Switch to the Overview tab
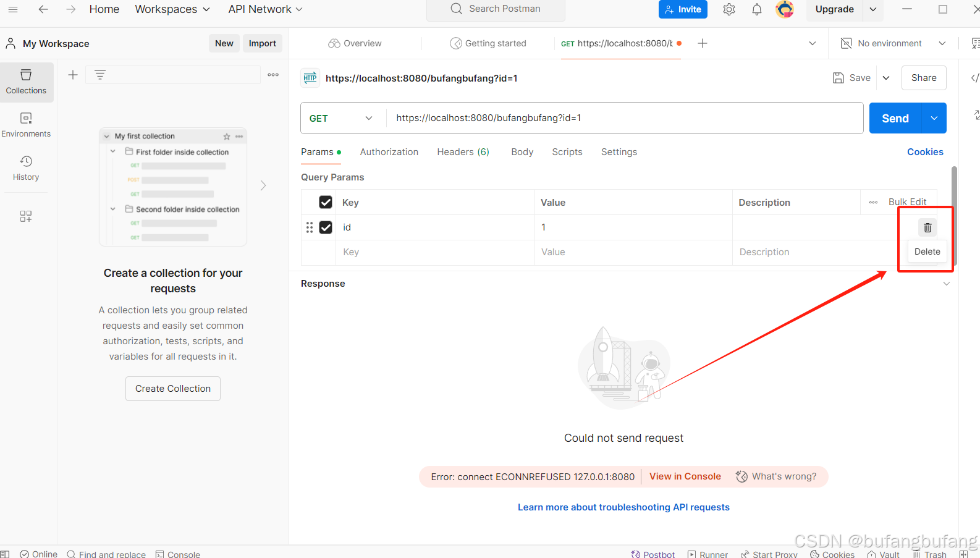This screenshot has height=558, width=980. coord(355,43)
